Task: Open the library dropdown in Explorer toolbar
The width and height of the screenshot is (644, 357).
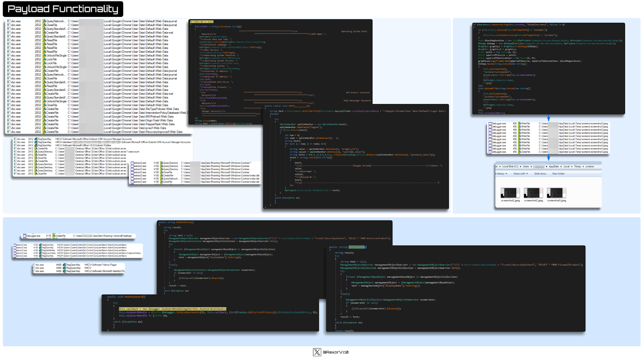Action: click(501, 174)
